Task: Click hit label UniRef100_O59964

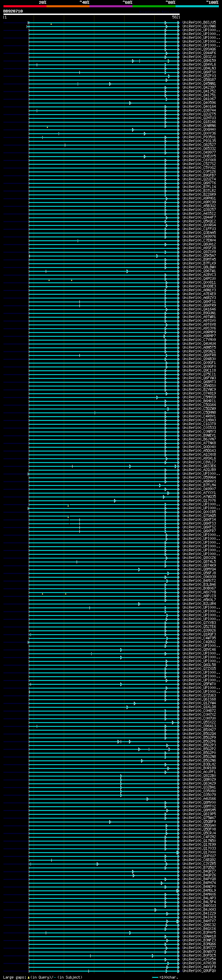Action: [199, 477]
